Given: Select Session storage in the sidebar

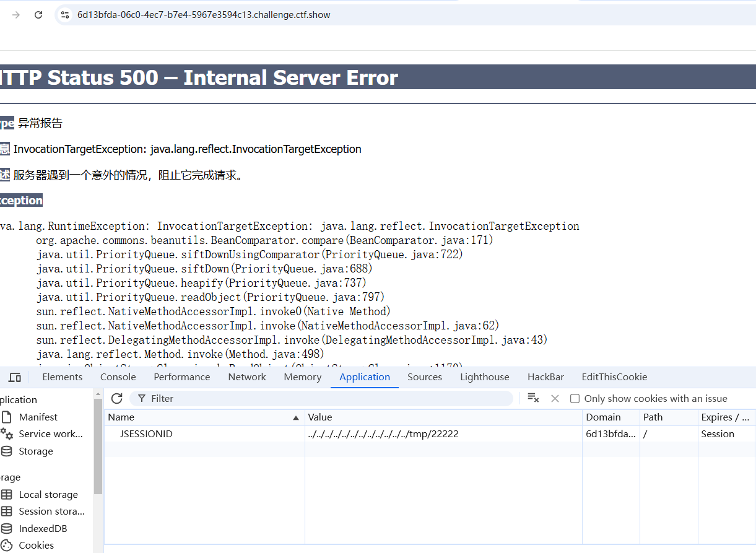Looking at the screenshot, I should (x=51, y=511).
